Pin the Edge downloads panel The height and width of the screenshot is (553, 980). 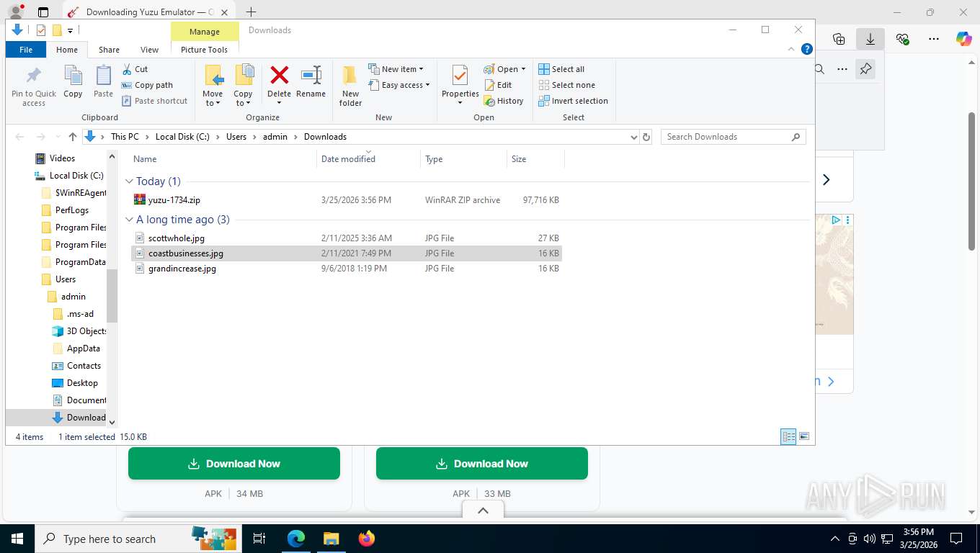(x=865, y=69)
